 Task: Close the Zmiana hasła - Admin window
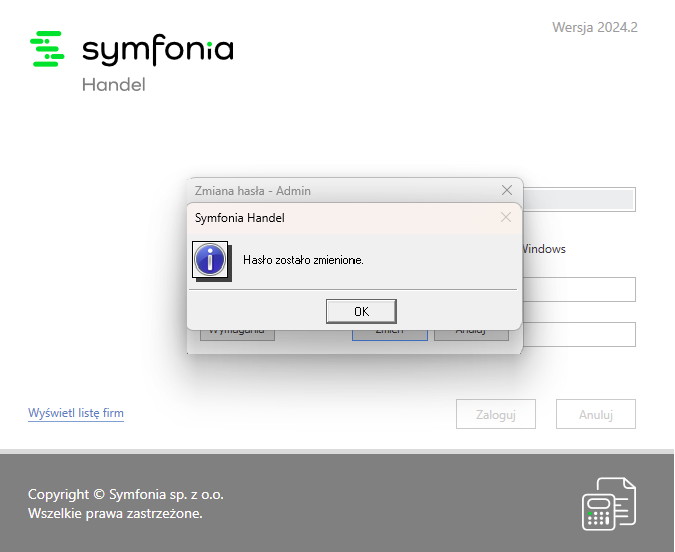[x=507, y=190]
